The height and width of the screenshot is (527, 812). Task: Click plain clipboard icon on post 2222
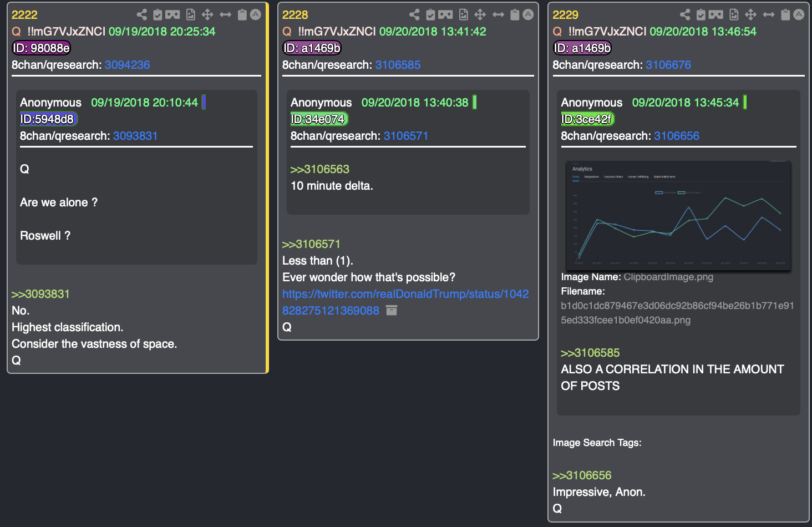point(242,14)
